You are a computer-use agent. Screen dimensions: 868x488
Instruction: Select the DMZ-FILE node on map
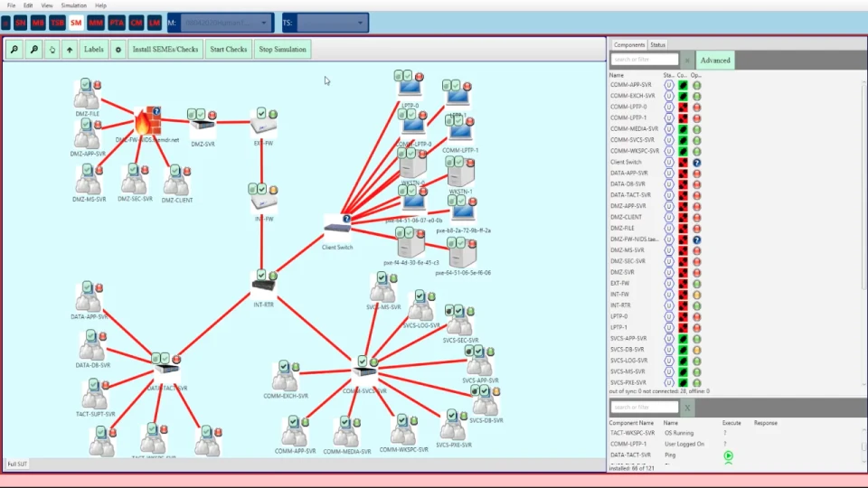point(87,94)
